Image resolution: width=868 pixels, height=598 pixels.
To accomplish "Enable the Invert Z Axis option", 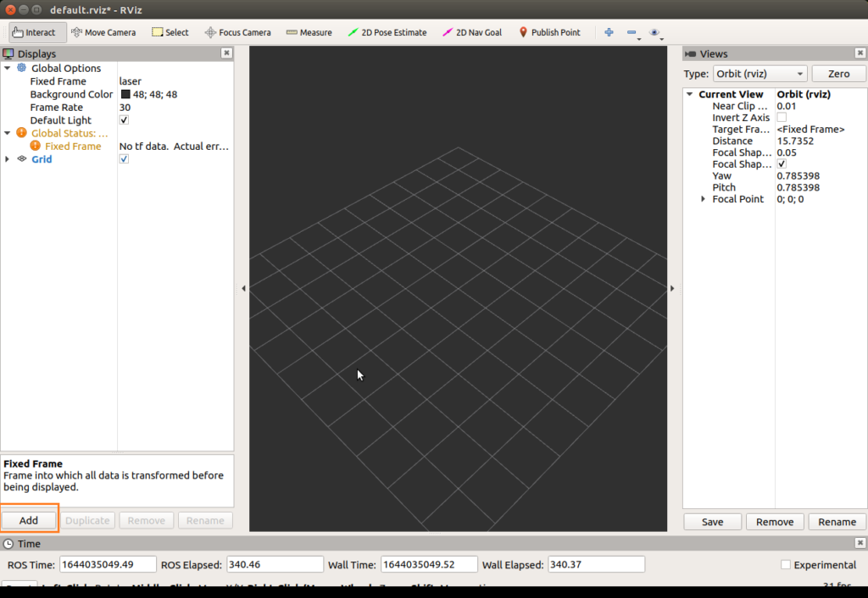I will (x=781, y=117).
